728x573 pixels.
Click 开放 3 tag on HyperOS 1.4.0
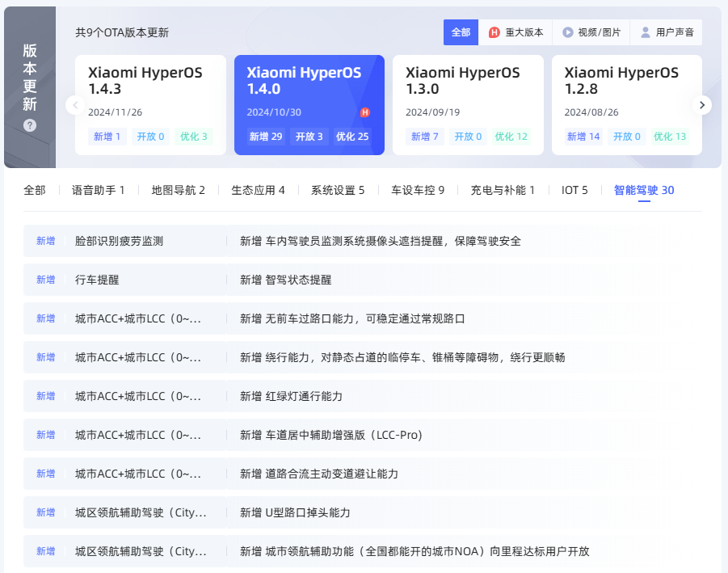[x=309, y=137]
